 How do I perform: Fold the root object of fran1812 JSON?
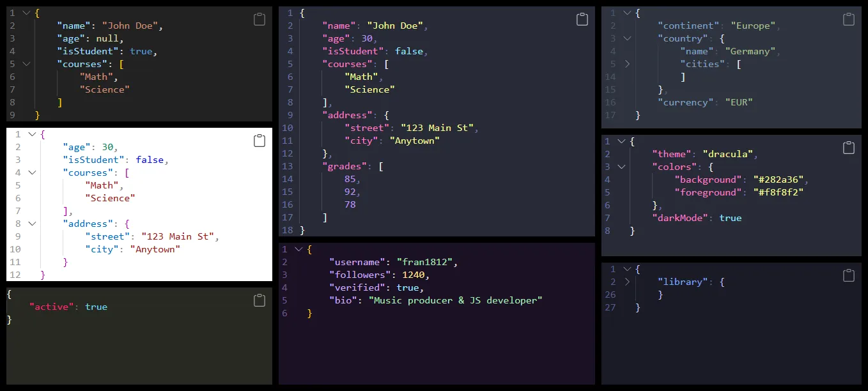point(298,249)
